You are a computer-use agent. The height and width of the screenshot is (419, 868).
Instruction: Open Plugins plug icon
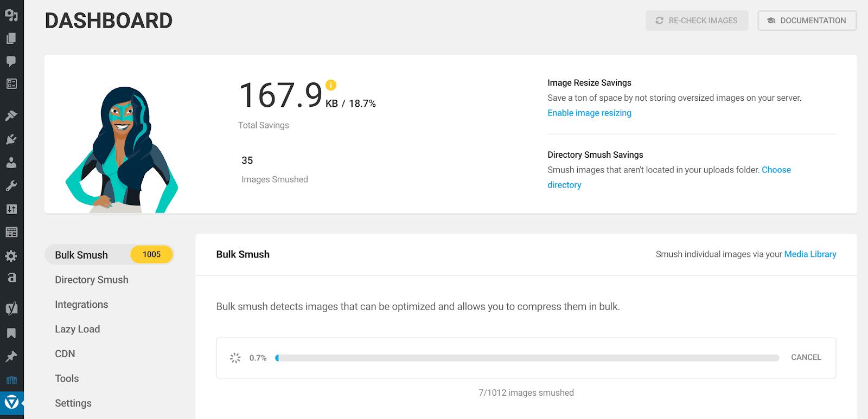[11, 139]
